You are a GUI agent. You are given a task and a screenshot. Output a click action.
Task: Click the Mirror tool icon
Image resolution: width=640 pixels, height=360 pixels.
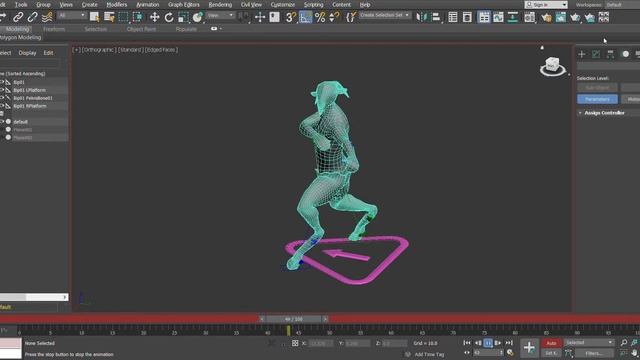point(421,17)
